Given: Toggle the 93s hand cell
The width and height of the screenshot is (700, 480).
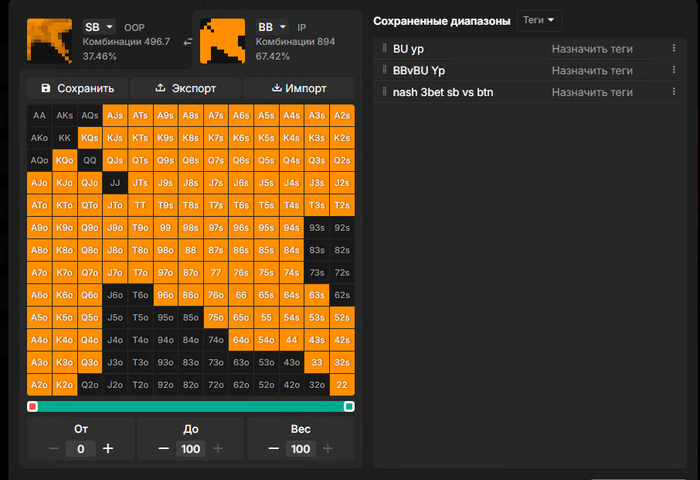Looking at the screenshot, I should 317,228.
